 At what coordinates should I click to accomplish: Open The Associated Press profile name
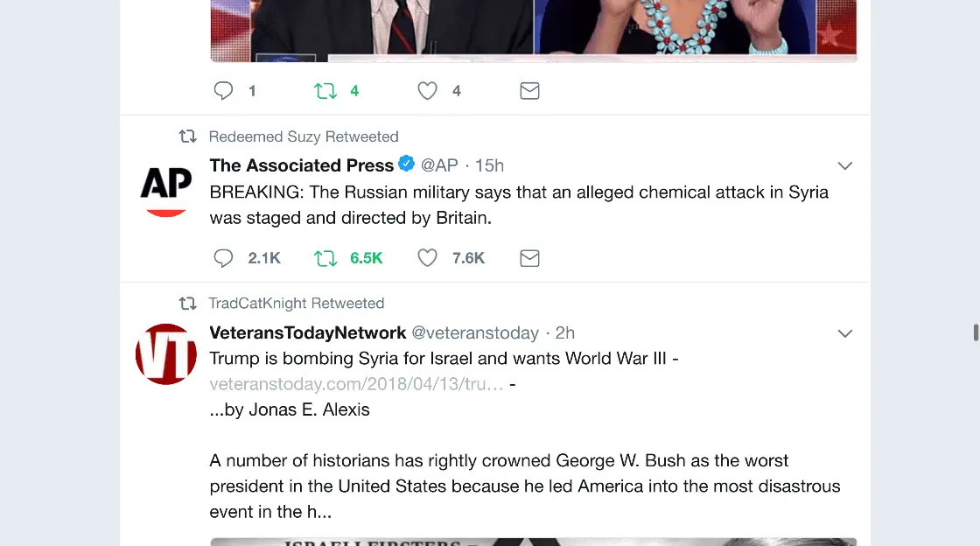click(x=301, y=165)
